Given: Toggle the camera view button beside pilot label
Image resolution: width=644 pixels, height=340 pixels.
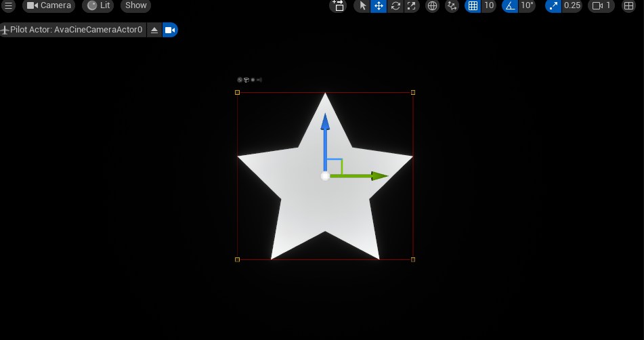Looking at the screenshot, I should (x=169, y=30).
